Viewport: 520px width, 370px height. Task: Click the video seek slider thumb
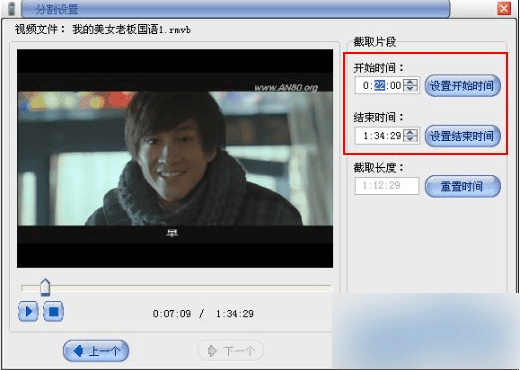click(45, 287)
